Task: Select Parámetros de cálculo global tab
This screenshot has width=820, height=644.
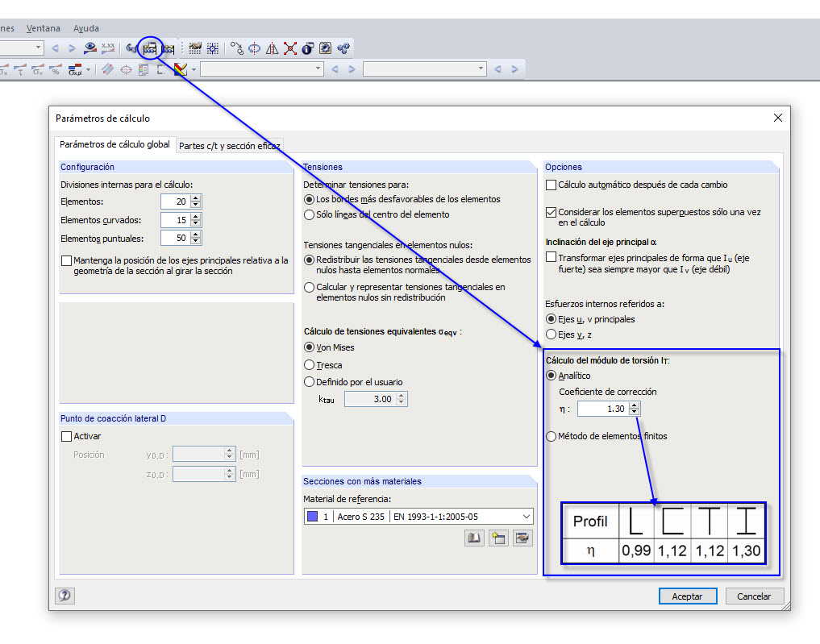Action: 114,144
